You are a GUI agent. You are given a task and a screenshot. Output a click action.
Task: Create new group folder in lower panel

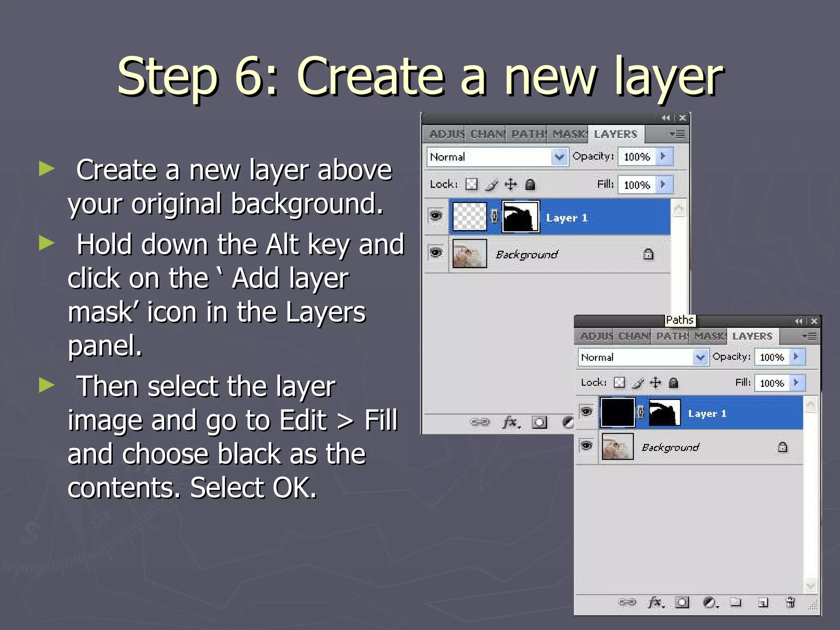click(x=736, y=602)
